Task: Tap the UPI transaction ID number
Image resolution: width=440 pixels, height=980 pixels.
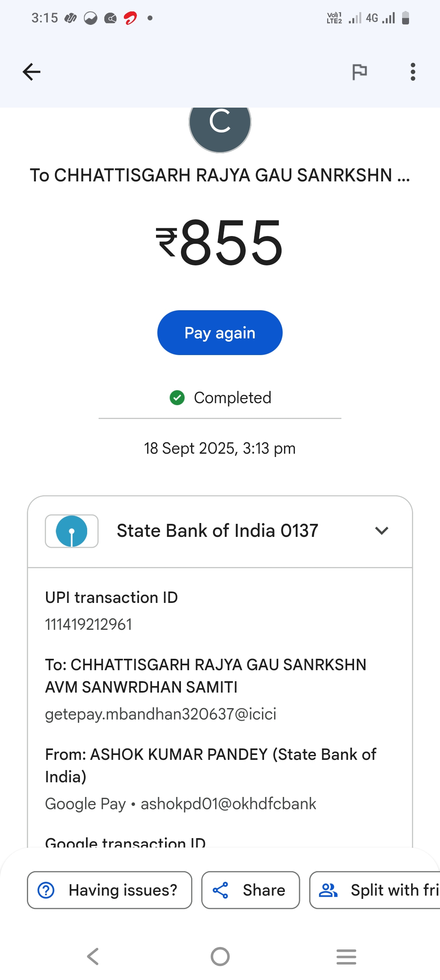Action: (88, 625)
